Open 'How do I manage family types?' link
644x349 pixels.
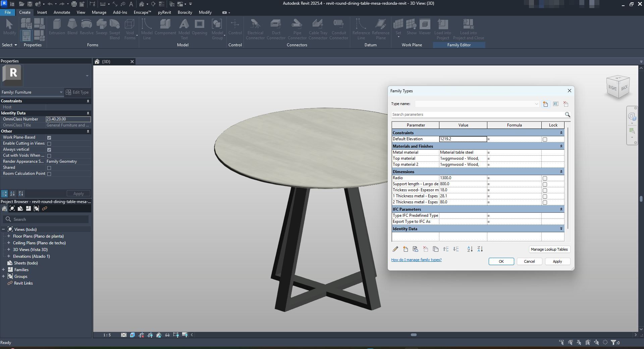point(416,260)
